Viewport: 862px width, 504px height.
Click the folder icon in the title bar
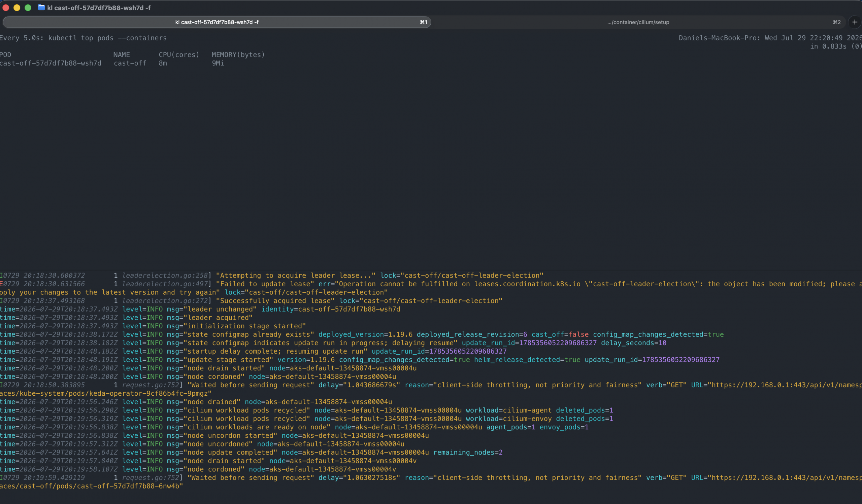pyautogui.click(x=41, y=7)
